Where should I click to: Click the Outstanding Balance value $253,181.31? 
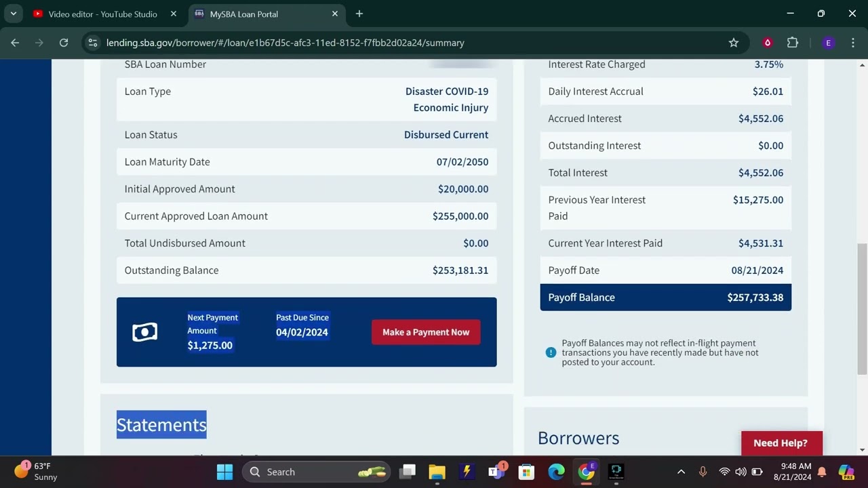pos(460,270)
